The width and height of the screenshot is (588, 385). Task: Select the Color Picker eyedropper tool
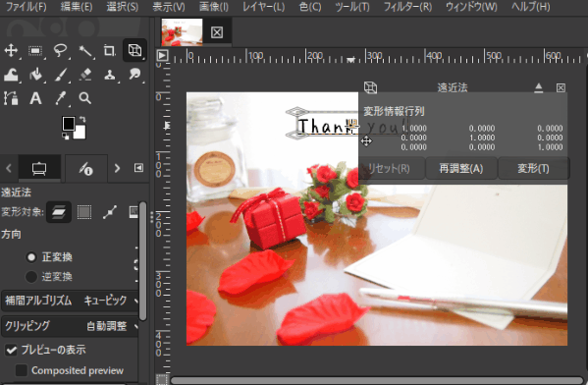[x=61, y=98]
